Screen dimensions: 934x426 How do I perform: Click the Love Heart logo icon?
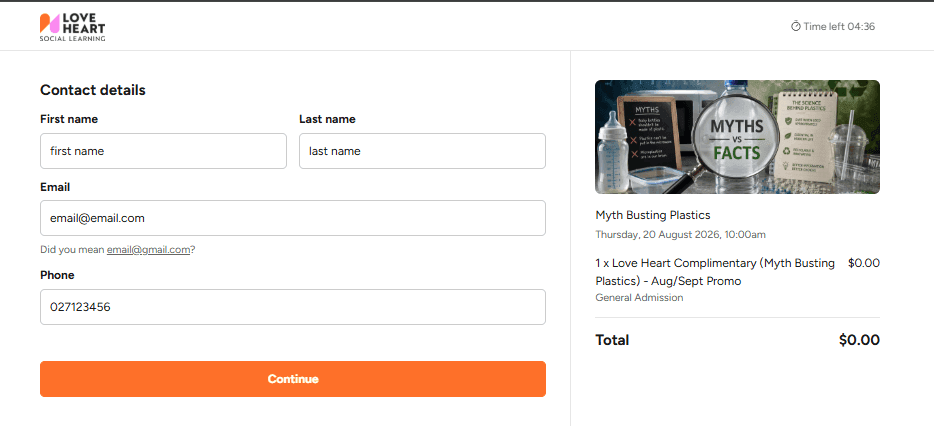(x=49, y=23)
